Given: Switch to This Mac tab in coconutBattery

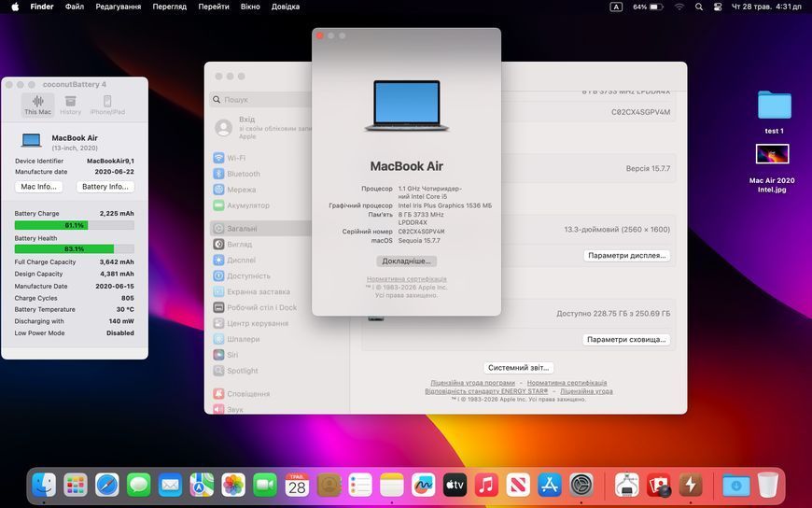Looking at the screenshot, I should (38, 106).
